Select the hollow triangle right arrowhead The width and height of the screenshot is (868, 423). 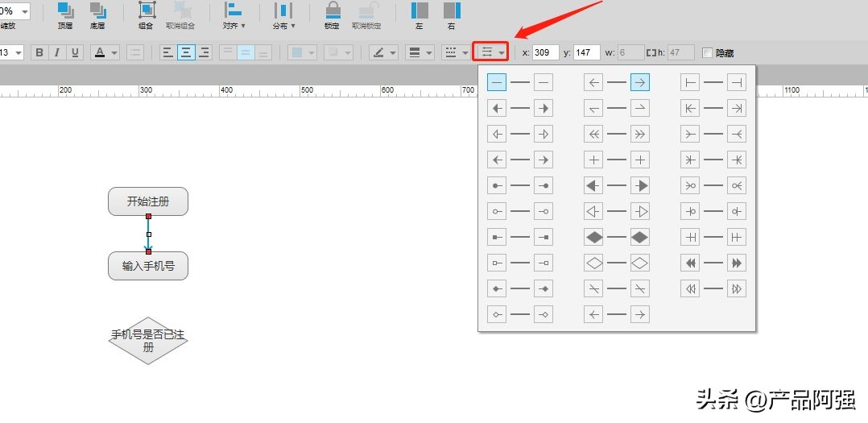pos(640,212)
